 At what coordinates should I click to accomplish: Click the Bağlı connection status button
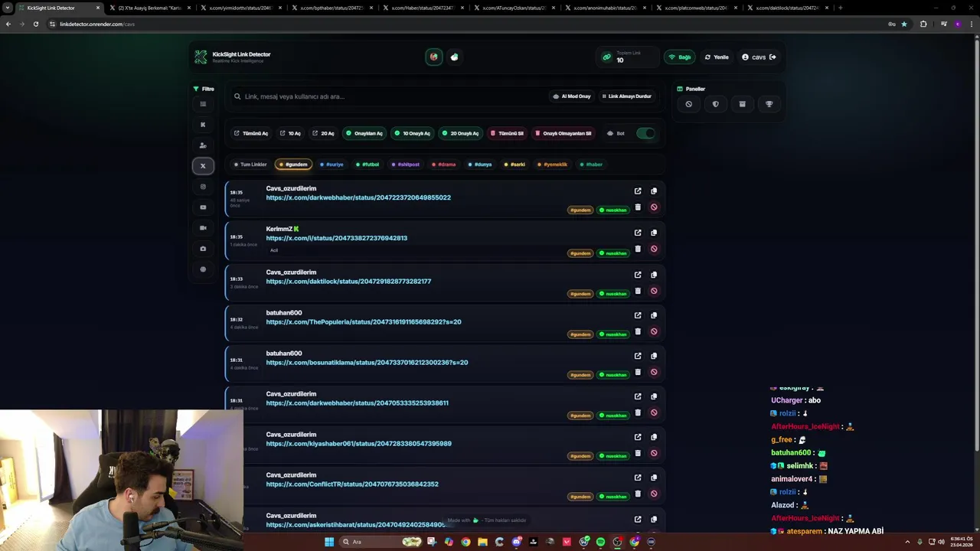click(680, 57)
